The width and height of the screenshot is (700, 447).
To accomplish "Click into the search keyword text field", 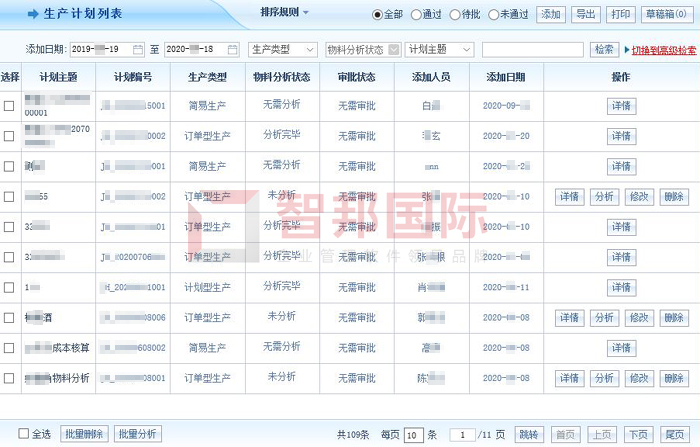I will [532, 49].
